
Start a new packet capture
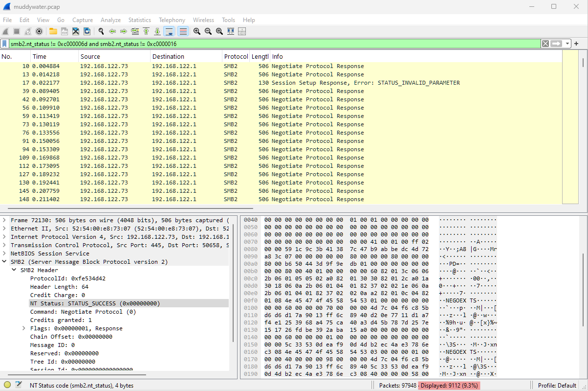[5, 31]
